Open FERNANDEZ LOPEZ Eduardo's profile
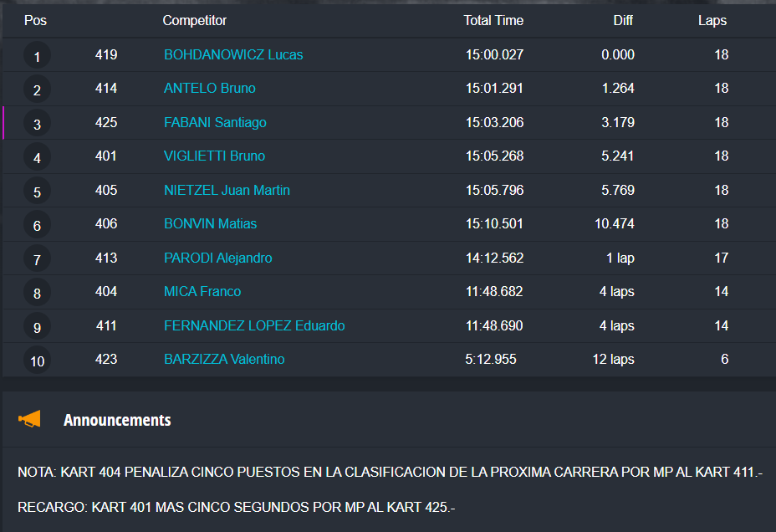Screen dimensions: 776x532 [254, 326]
